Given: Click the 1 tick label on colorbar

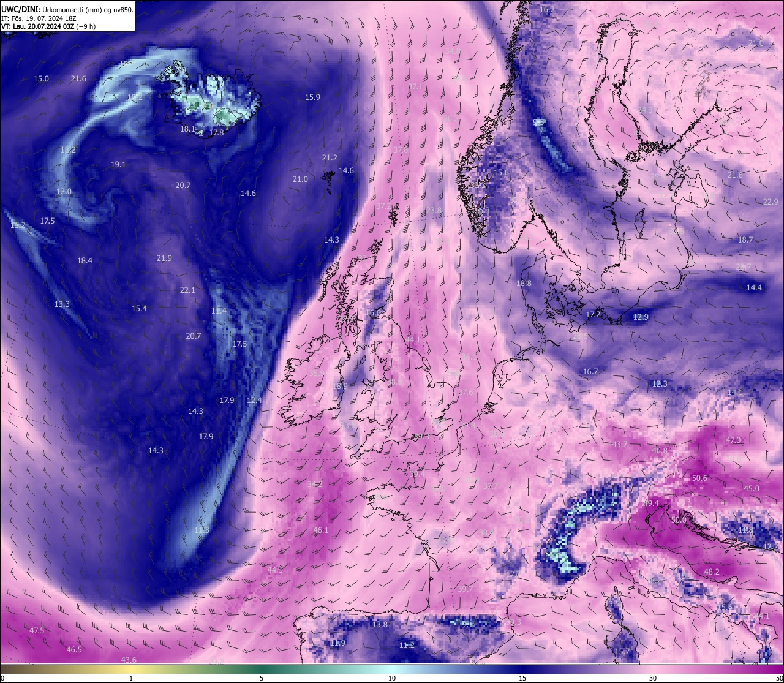Looking at the screenshot, I should point(131,678).
